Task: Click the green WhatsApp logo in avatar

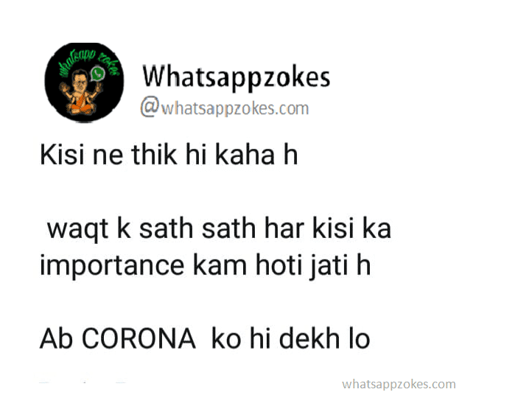Action: [x=98, y=74]
